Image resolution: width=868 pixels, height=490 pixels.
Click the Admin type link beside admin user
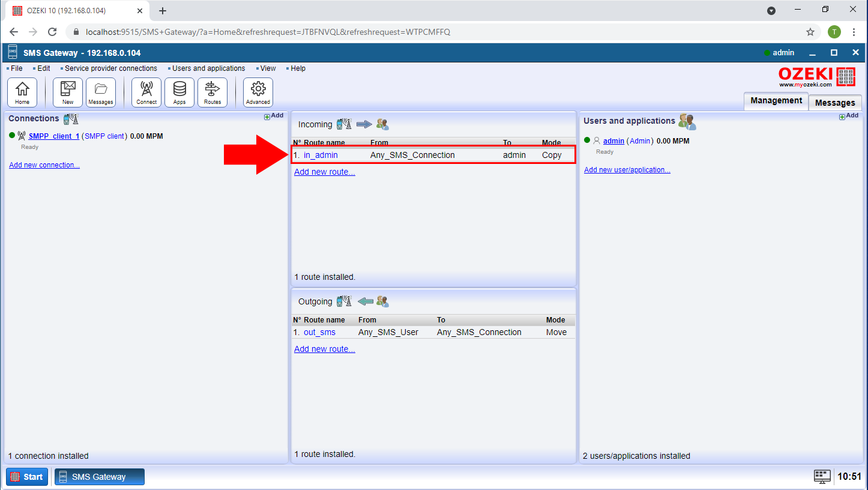640,141
